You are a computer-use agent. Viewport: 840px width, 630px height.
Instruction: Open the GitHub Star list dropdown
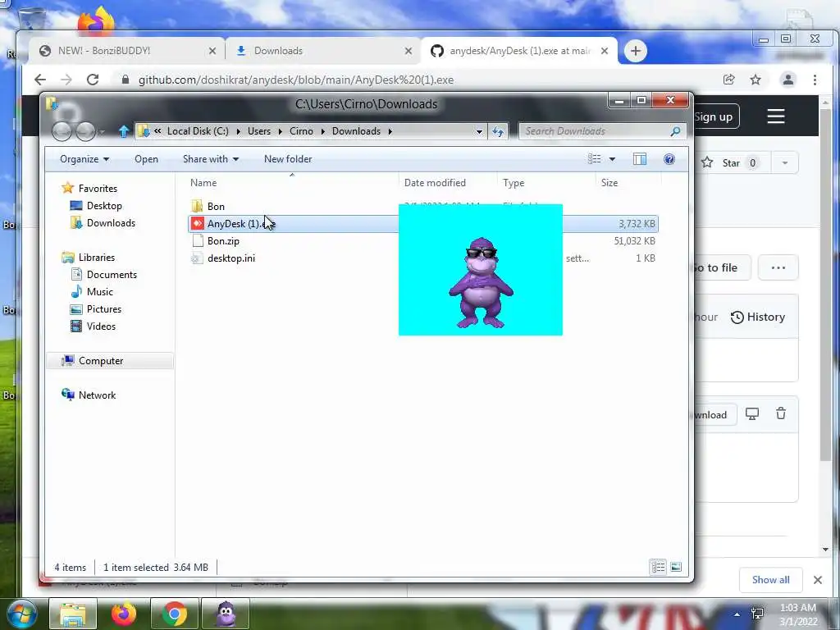[x=785, y=163]
